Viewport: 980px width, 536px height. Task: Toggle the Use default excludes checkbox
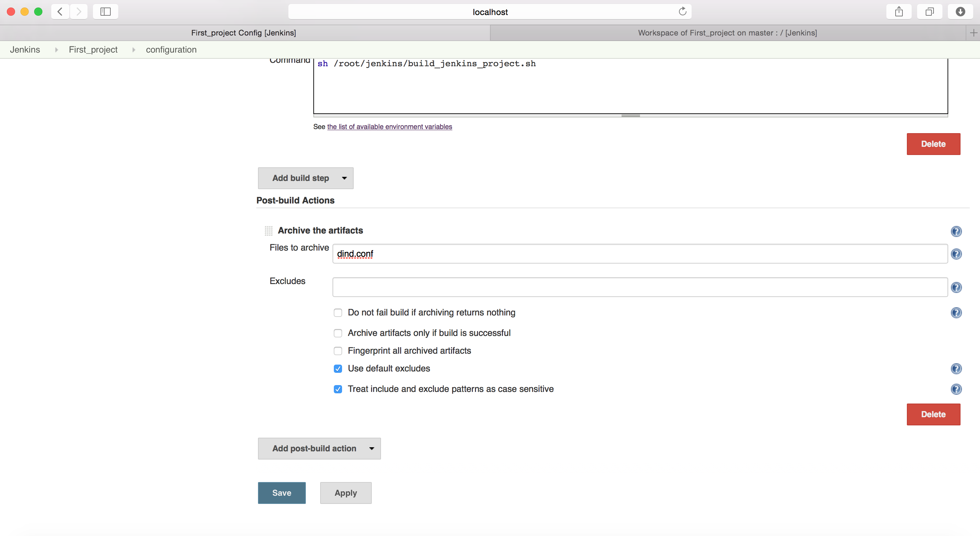click(x=338, y=368)
